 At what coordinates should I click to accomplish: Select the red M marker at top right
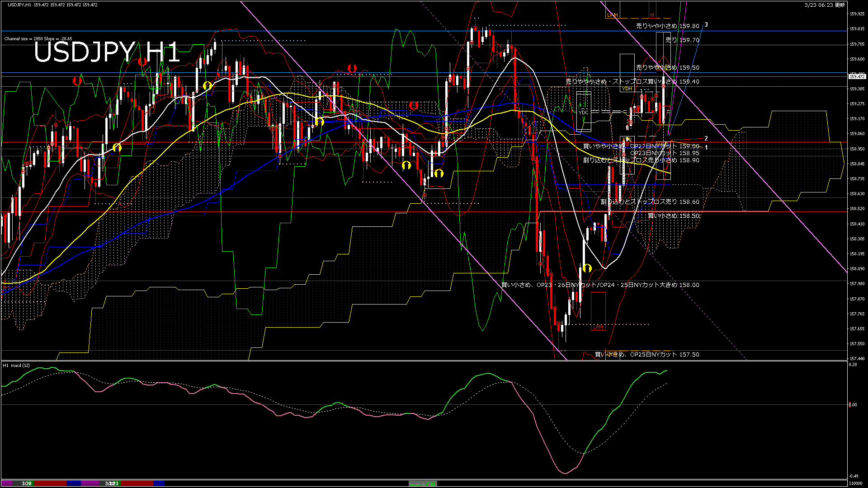tap(652, 15)
